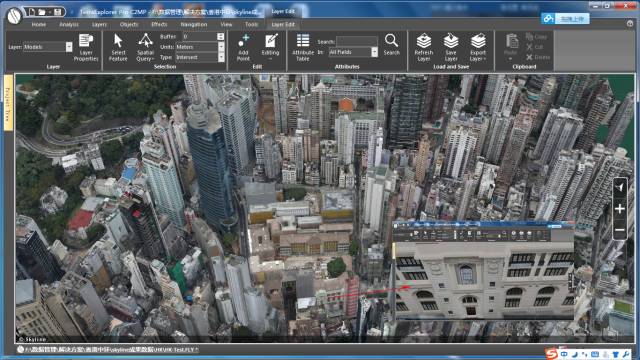Click the blue upload button

(566, 19)
